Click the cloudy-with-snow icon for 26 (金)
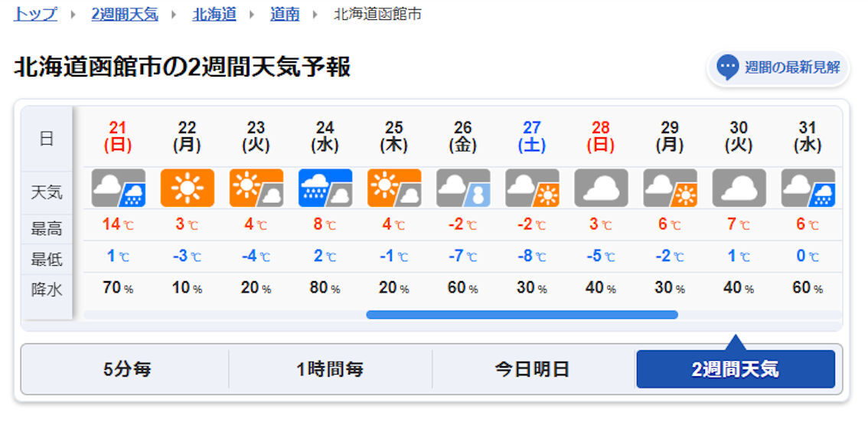This screenshot has height=429, width=868. click(463, 188)
